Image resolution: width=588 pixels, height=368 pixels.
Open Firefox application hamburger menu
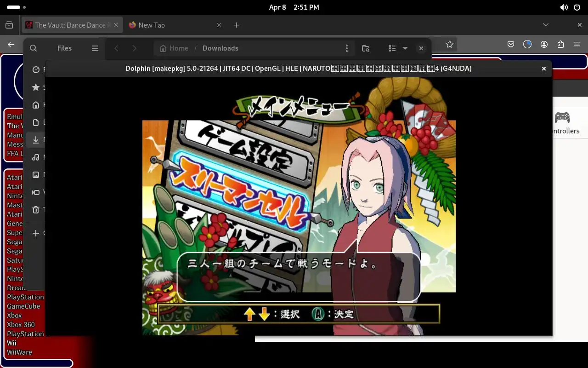click(577, 45)
